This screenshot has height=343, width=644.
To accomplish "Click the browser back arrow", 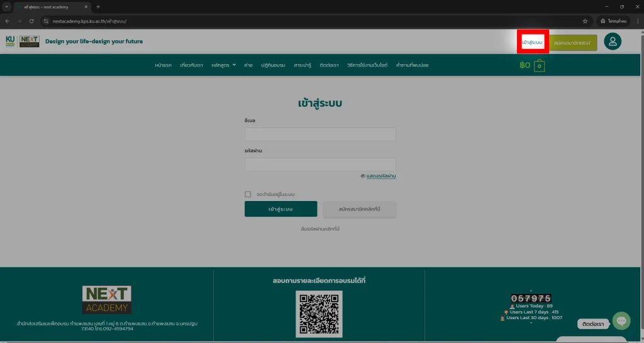I will pyautogui.click(x=8, y=21).
